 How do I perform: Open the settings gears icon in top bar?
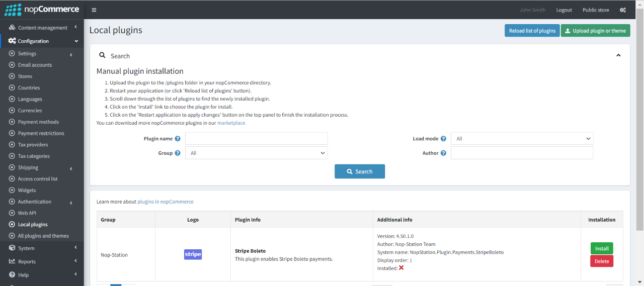tap(623, 10)
